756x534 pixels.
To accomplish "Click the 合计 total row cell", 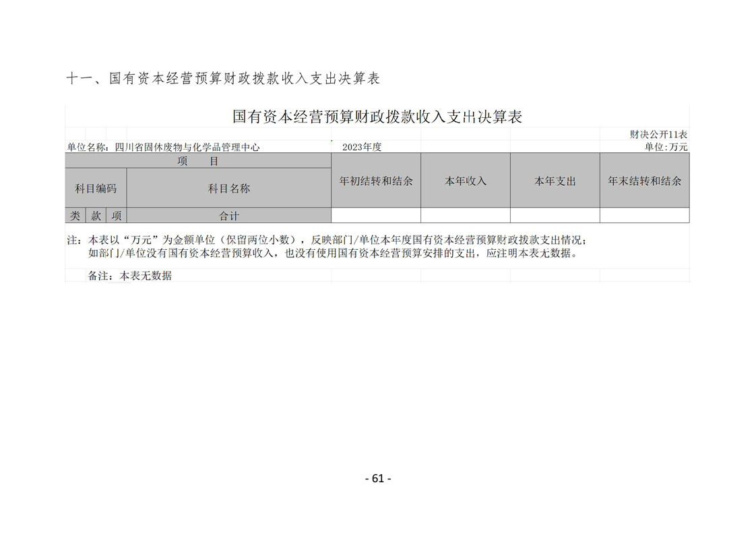I will tap(229, 215).
